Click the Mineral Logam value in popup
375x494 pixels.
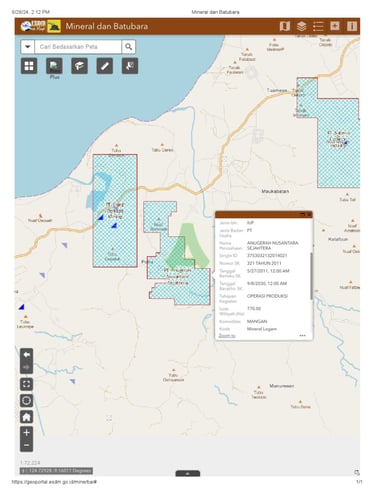(262, 329)
